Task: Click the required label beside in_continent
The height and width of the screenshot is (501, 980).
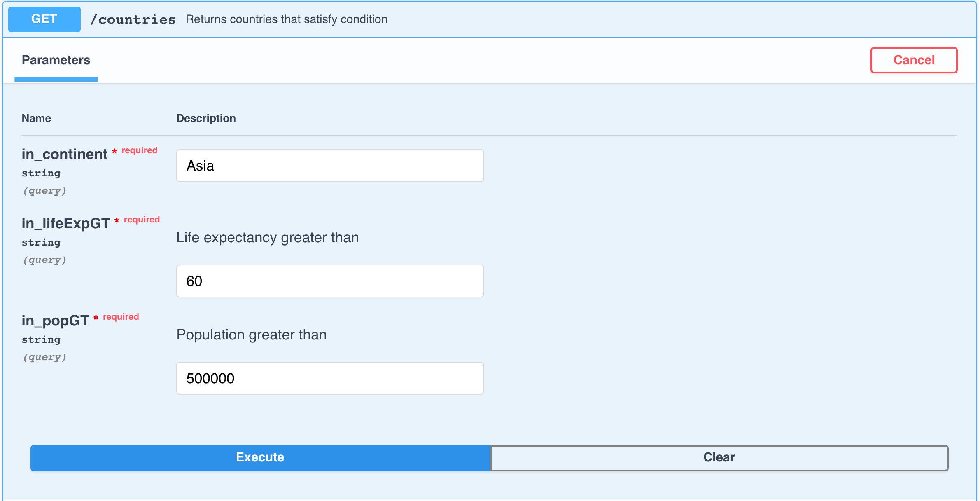Action: 140,150
